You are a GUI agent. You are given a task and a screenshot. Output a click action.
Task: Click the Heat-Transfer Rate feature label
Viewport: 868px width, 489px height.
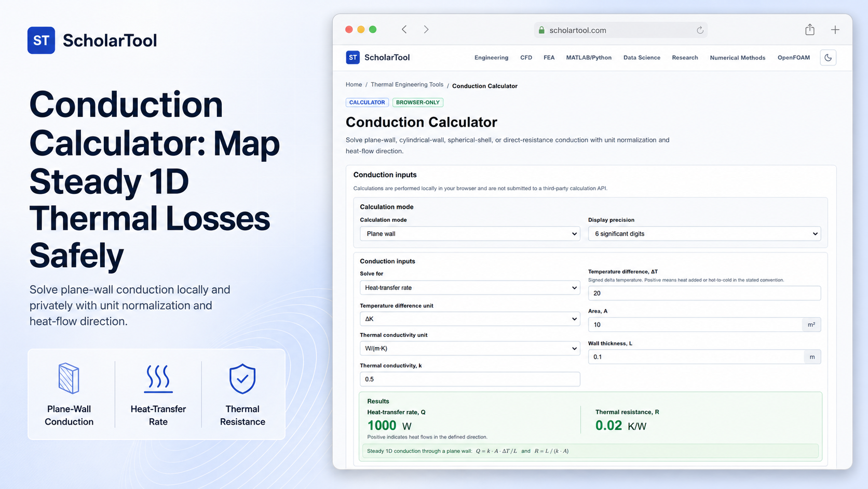pos(158,415)
